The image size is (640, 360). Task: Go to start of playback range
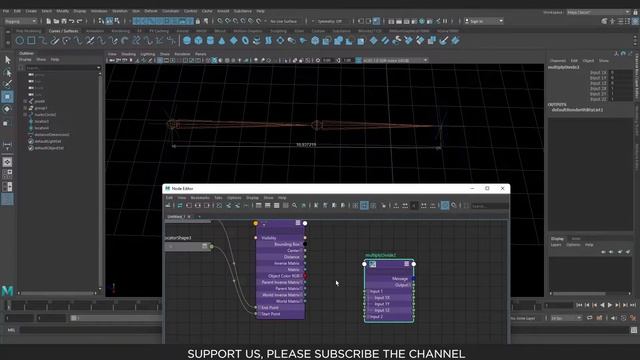579,305
